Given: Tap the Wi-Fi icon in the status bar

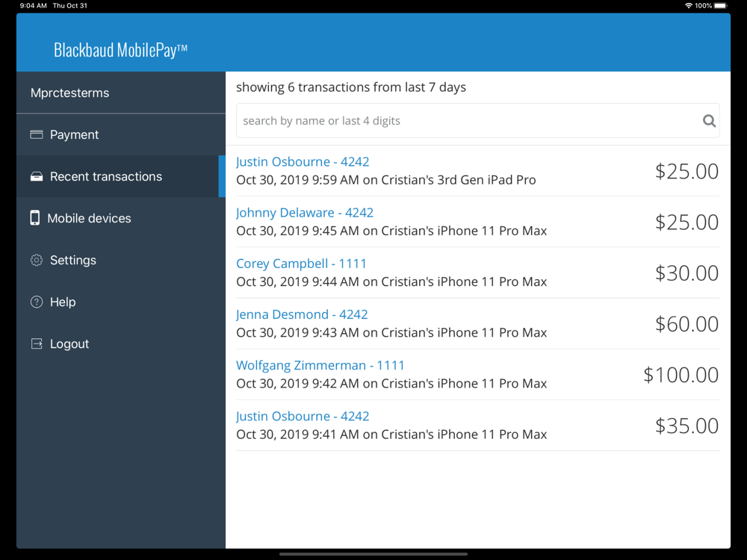Looking at the screenshot, I should (x=689, y=6).
